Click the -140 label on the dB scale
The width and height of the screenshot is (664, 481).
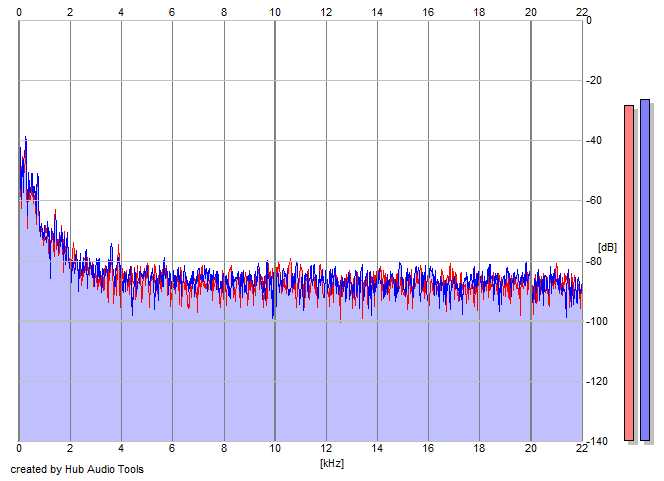point(596,442)
